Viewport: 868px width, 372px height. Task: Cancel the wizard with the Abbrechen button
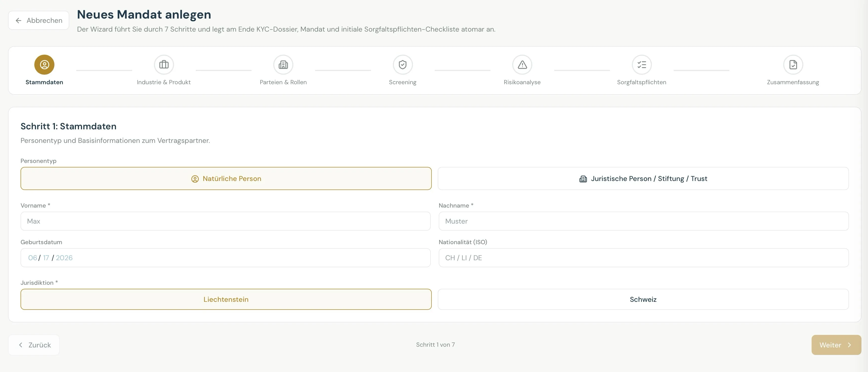pos(38,21)
